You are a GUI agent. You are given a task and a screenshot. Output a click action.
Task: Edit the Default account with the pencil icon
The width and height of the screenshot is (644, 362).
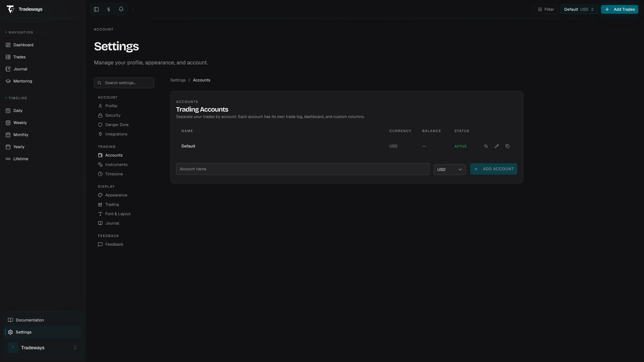(x=496, y=146)
